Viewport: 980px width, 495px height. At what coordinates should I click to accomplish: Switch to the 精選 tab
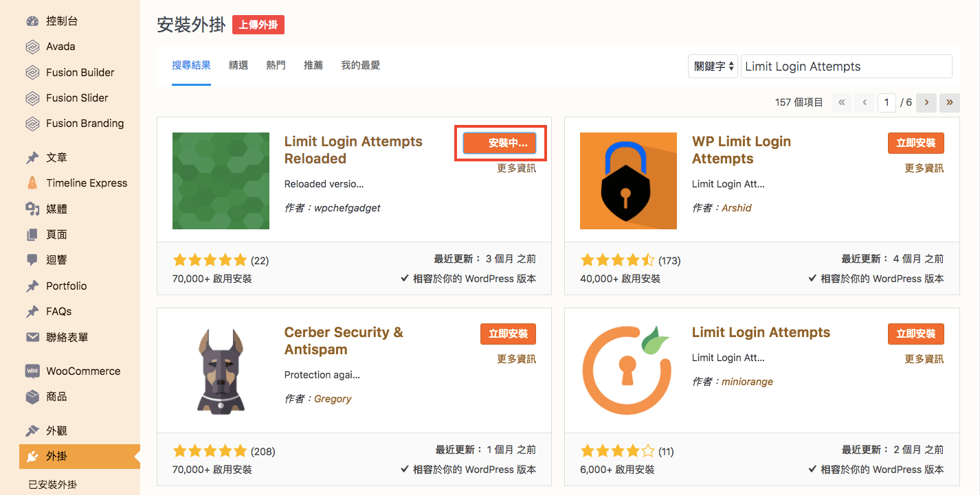tap(238, 65)
